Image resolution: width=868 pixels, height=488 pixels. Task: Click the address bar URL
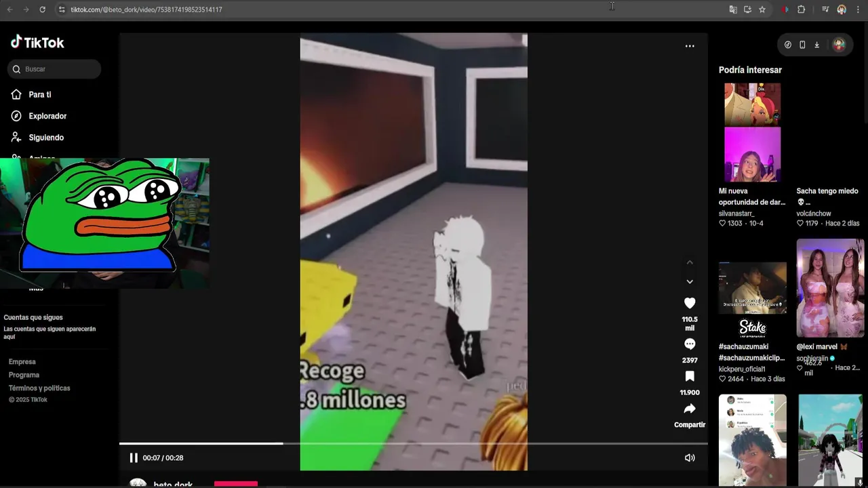(146, 9)
